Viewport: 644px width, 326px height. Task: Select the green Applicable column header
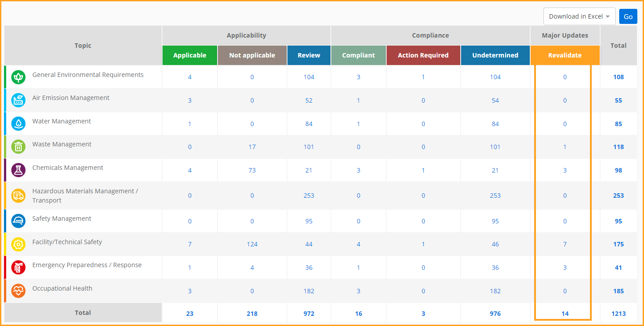190,55
